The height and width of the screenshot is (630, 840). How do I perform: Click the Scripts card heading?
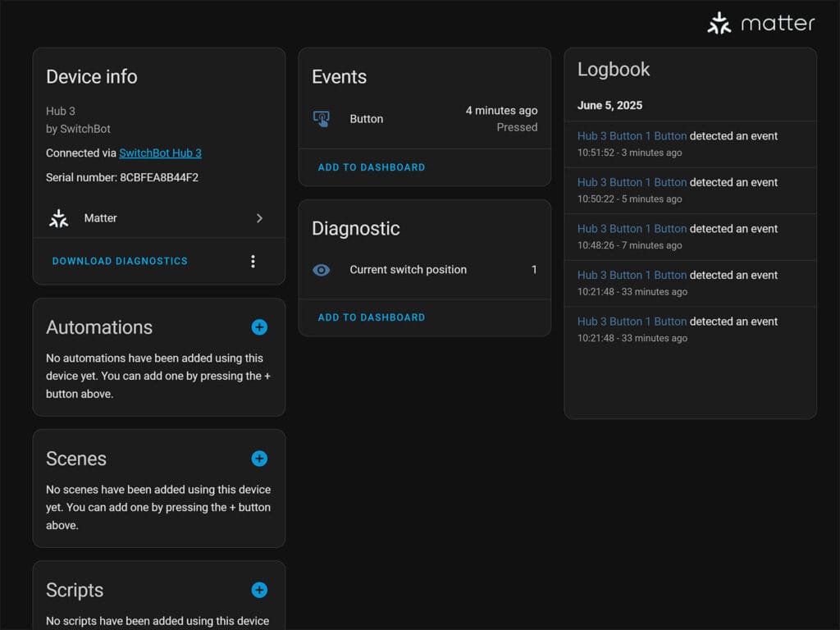tap(75, 591)
